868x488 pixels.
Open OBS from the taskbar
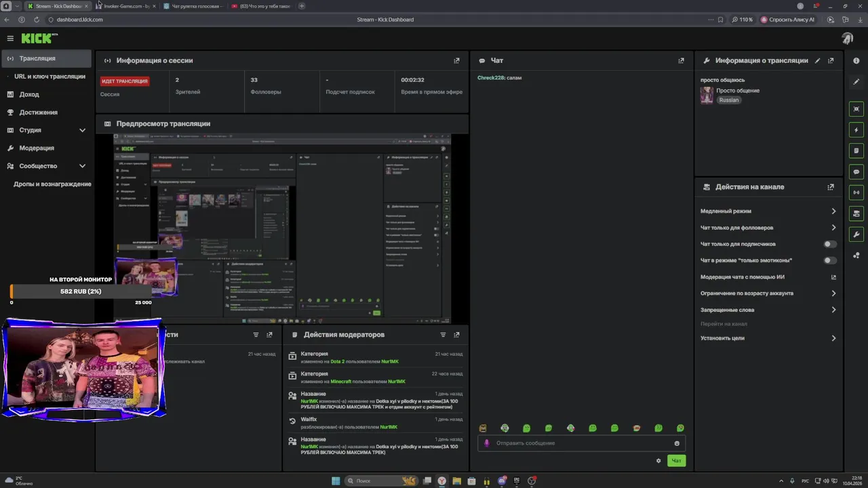[532, 481]
